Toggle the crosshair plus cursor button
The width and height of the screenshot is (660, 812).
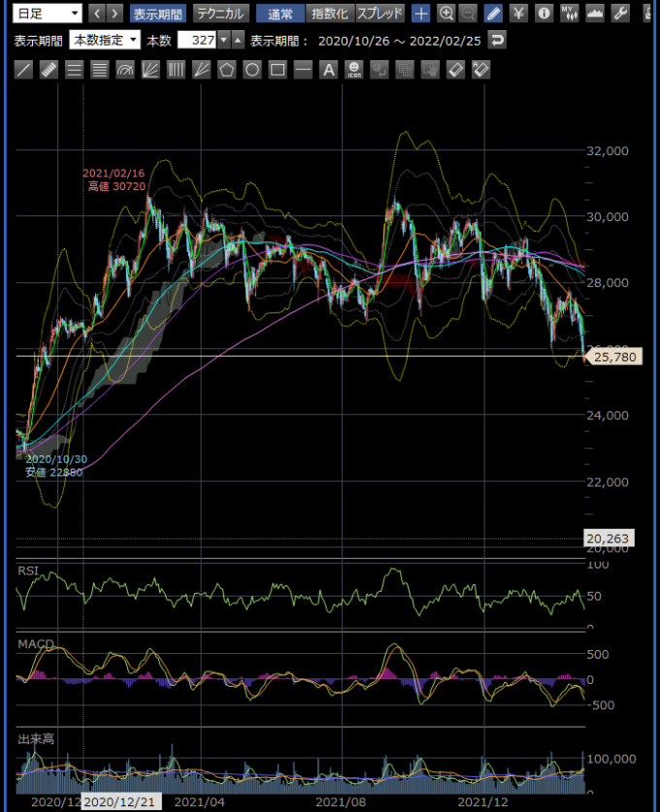(420, 14)
